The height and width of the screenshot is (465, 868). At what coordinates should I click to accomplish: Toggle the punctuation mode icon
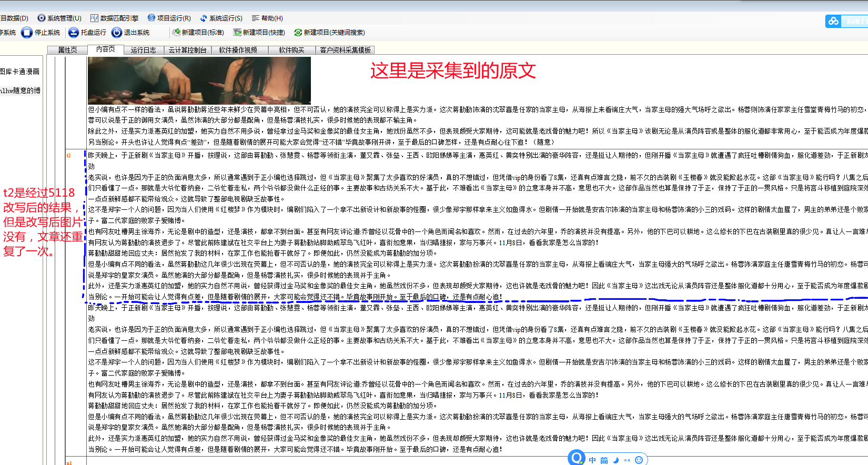627,460
